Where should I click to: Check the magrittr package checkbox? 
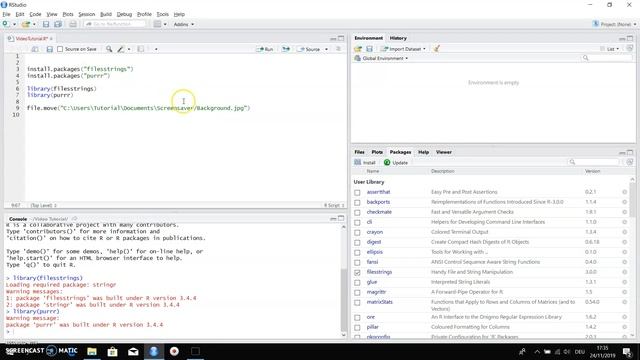[357, 293]
